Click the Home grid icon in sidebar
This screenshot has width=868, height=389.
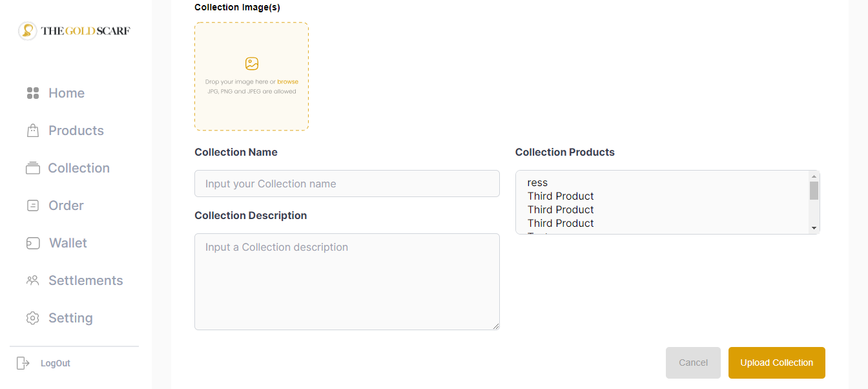(x=33, y=93)
